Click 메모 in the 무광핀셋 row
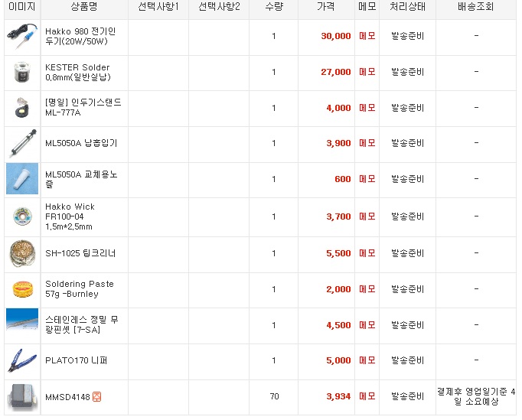Screen dimensions: 522x420 (x=367, y=325)
